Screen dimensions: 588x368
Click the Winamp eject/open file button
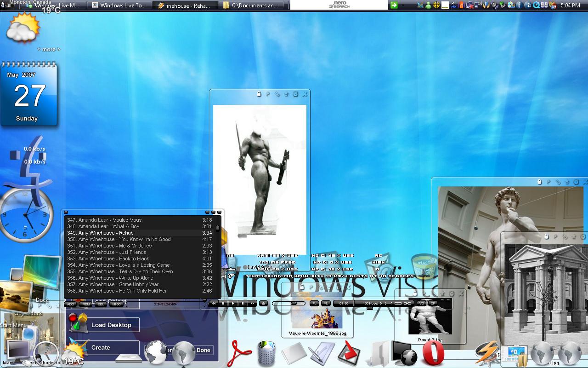pos(263,304)
